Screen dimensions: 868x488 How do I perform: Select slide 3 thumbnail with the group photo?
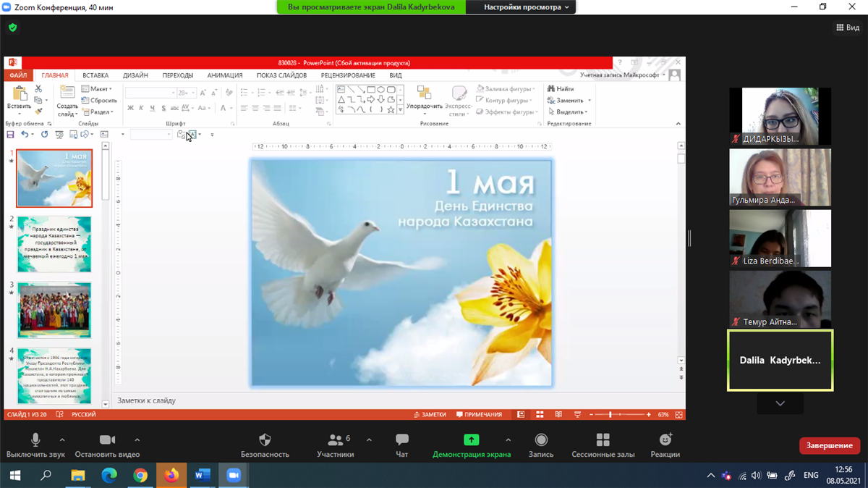[54, 310]
